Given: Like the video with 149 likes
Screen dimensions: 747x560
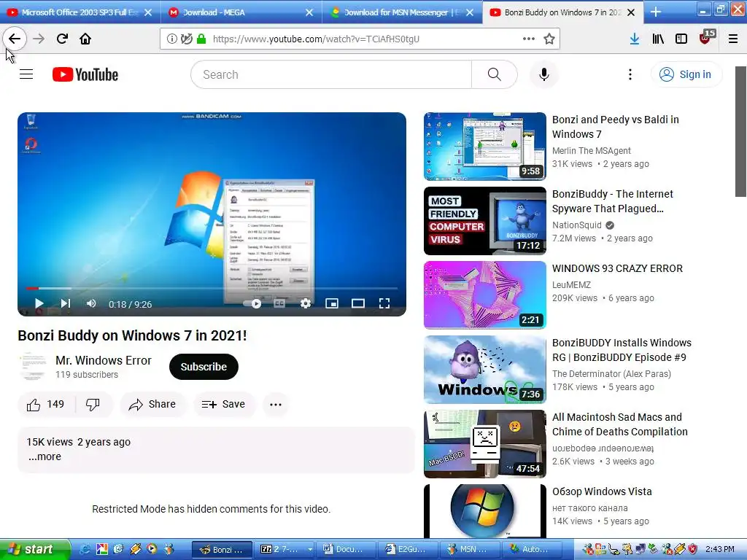Looking at the screenshot, I should pos(45,404).
